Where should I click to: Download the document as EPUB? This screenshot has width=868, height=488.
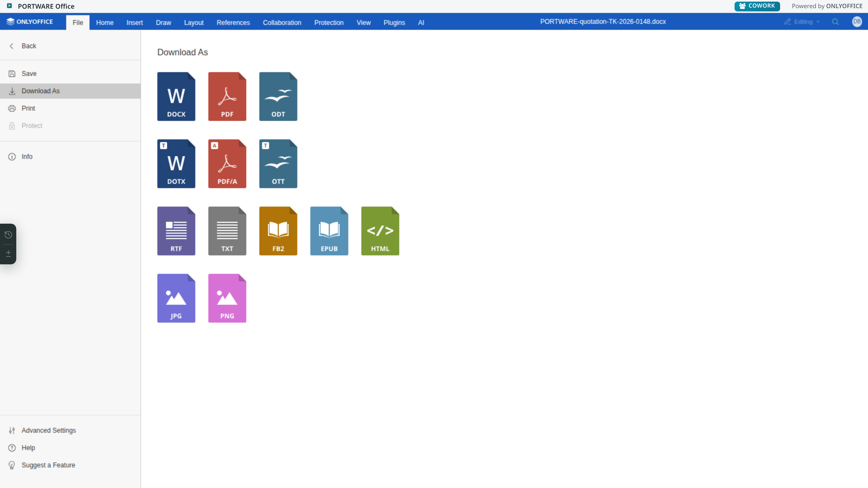point(329,231)
